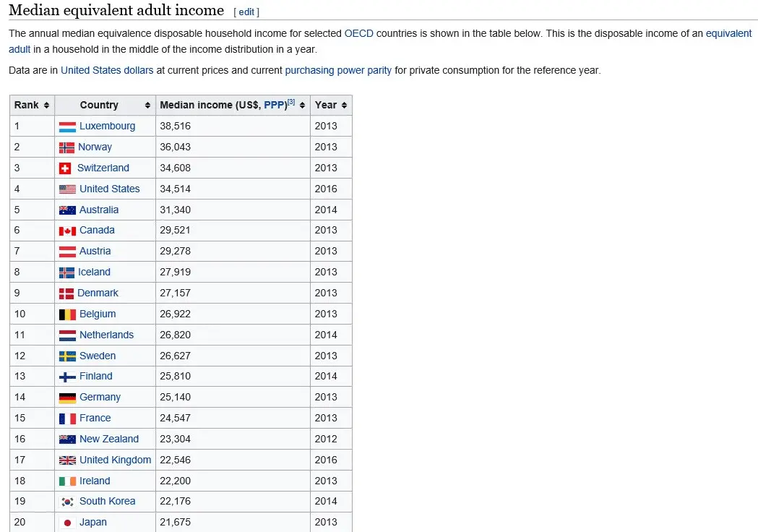Open the United States dollars link
Viewport: 758px width, 532px height.
(107, 70)
